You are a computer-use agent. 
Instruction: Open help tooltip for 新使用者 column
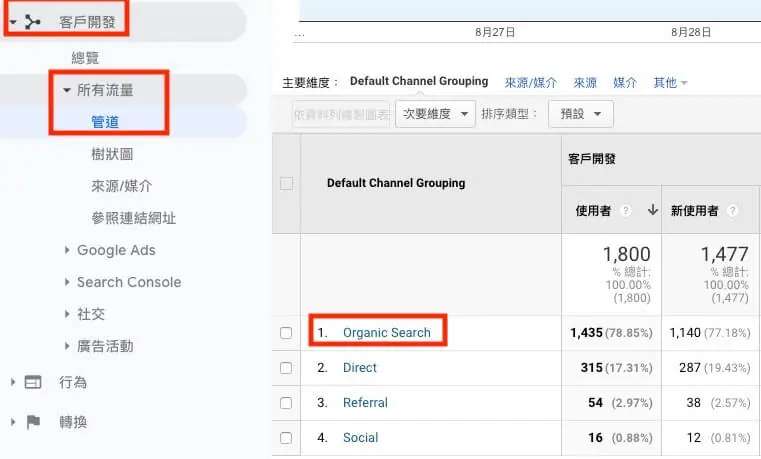click(x=732, y=211)
